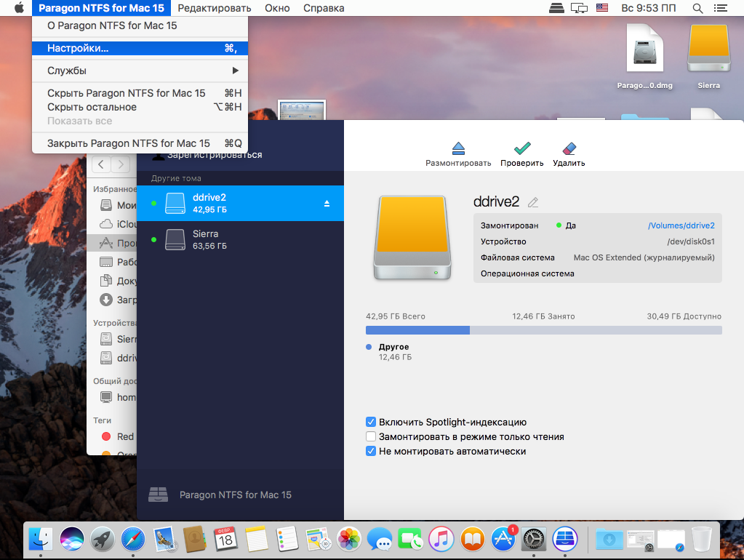The height and width of the screenshot is (560, 744).
Task: Open Parago...0.dmg file on desktop
Action: pyautogui.click(x=644, y=56)
